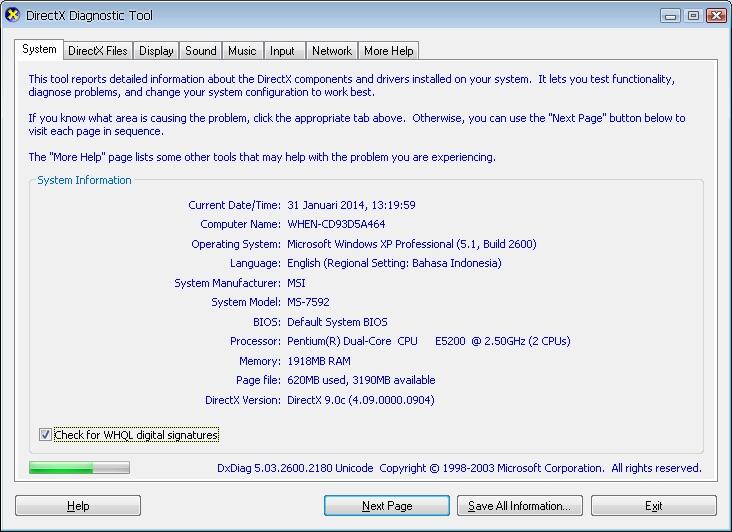Minimize the DirectX Diagnostic Tool window
Image resolution: width=732 pixels, height=532 pixels.
click(x=670, y=15)
